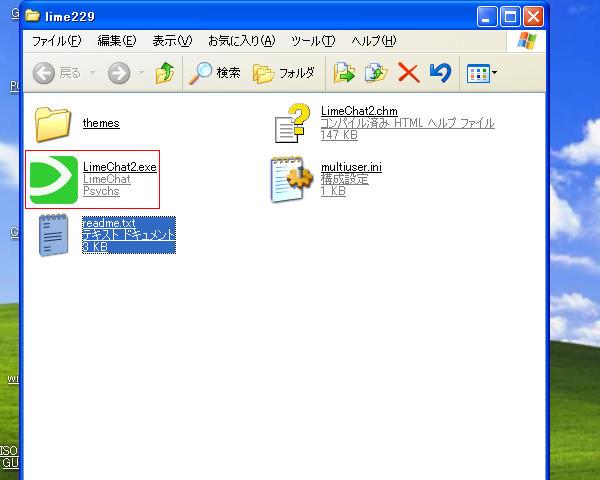Close the lime229 window
This screenshot has height=480, width=600.
pos(533,17)
